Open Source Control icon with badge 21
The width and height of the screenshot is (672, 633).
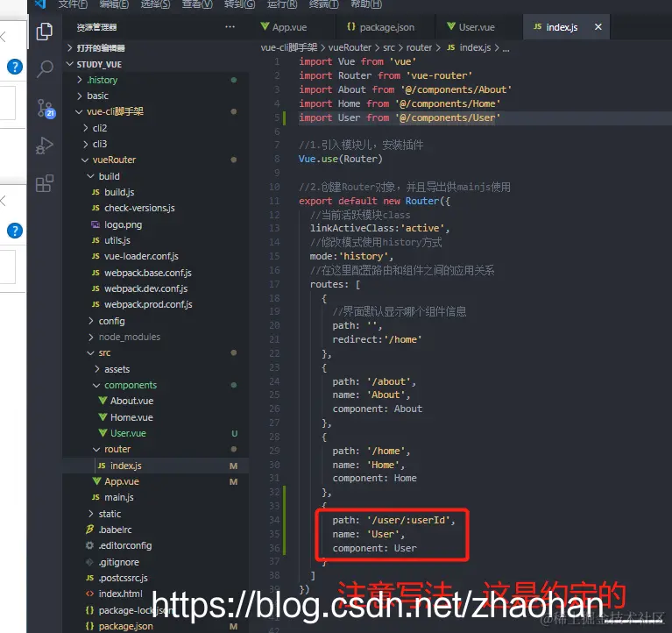(46, 108)
